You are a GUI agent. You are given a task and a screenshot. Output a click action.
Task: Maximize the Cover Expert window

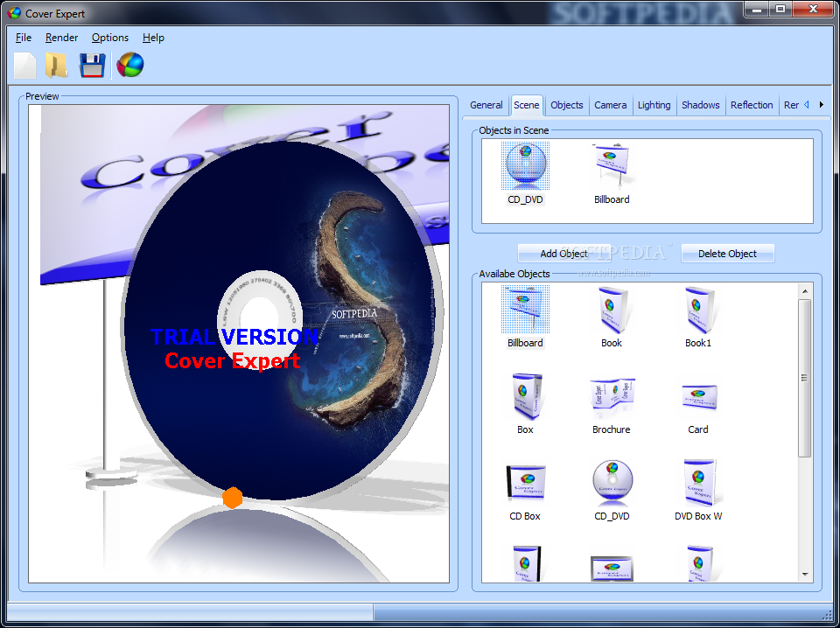point(780,9)
